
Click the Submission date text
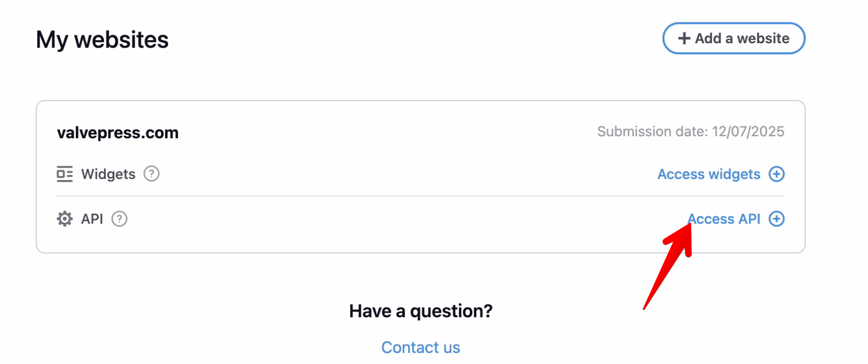652,131
